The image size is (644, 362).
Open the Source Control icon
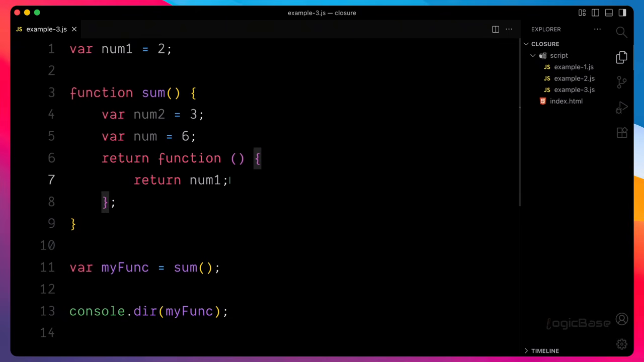pos(621,82)
